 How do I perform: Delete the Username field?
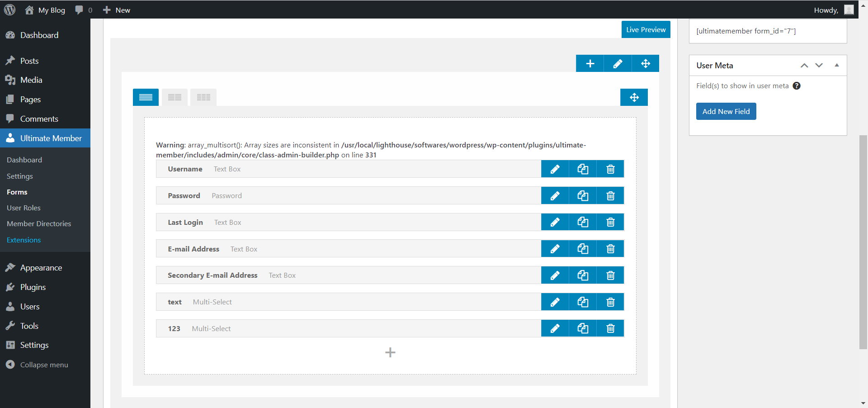click(610, 169)
